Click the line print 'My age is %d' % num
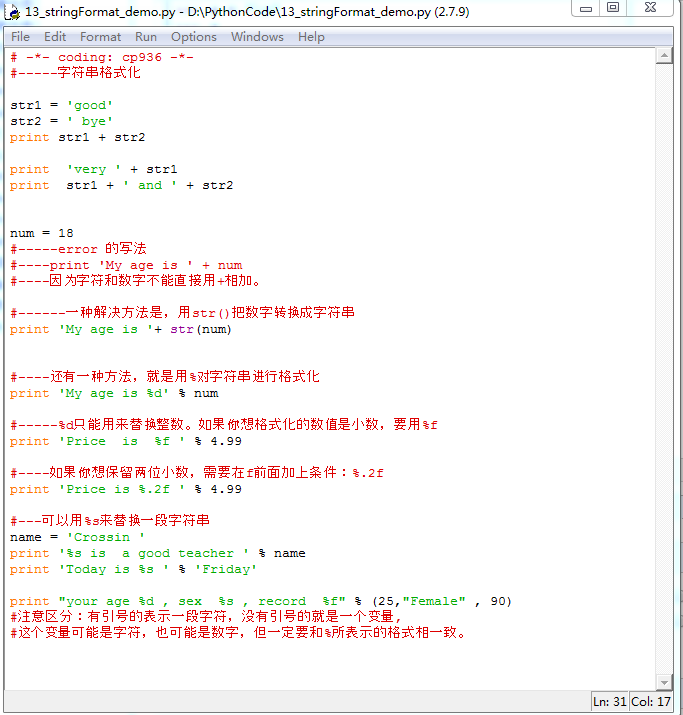The image size is (683, 715). click(114, 393)
